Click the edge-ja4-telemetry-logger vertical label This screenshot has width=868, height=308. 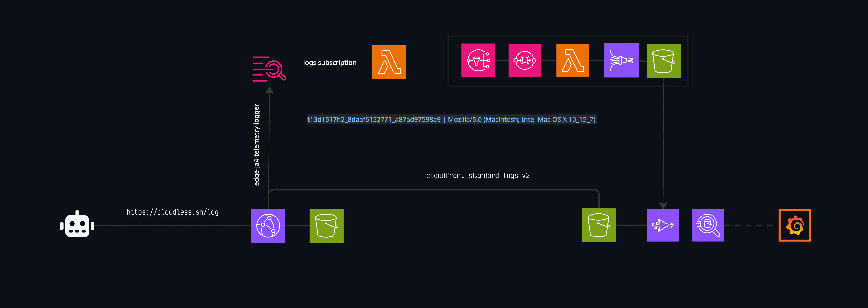[x=257, y=145]
